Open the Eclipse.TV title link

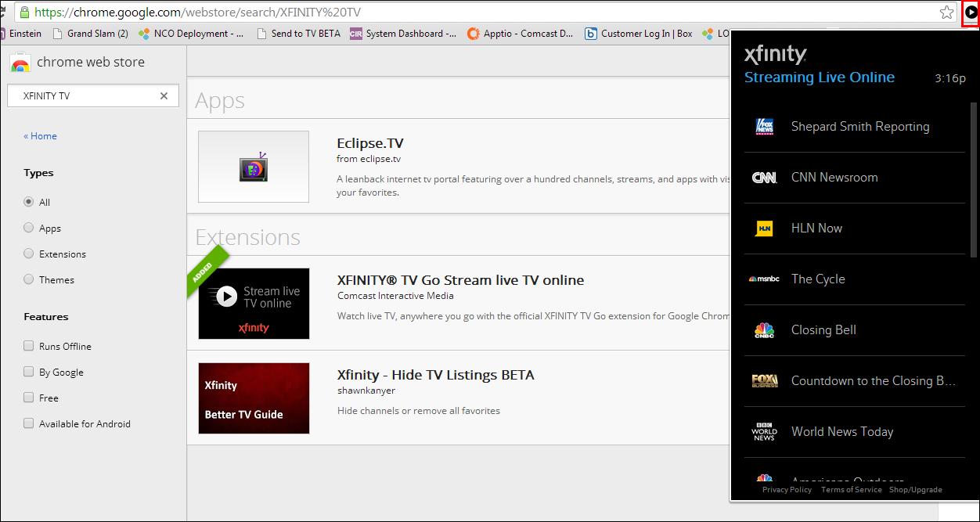(370, 143)
